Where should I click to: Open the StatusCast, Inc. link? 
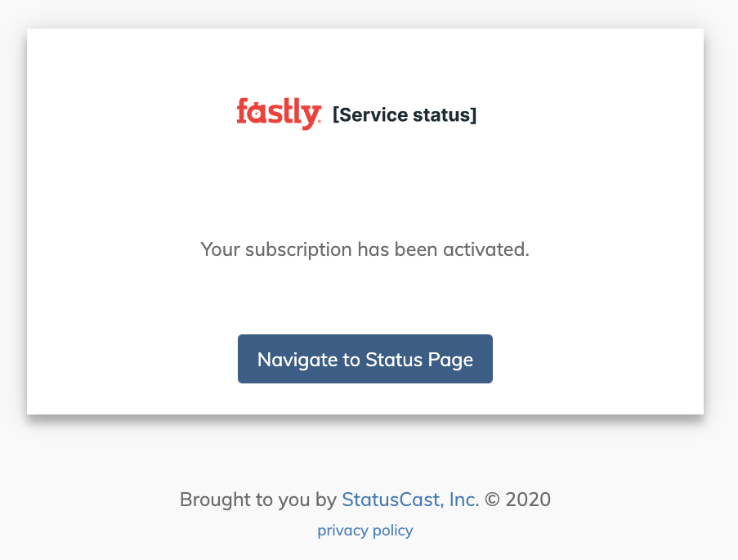[410, 500]
